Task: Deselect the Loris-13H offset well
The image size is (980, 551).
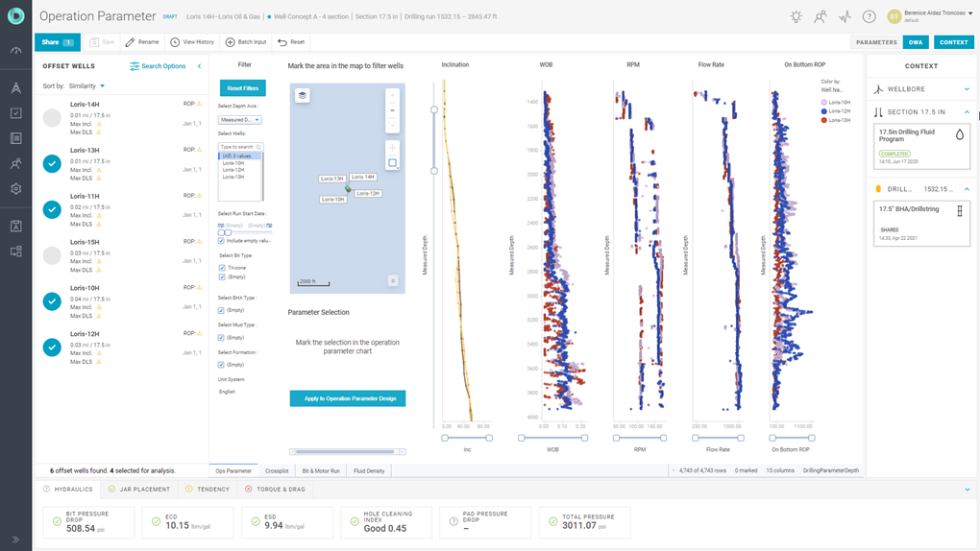Action: pyautogui.click(x=52, y=164)
